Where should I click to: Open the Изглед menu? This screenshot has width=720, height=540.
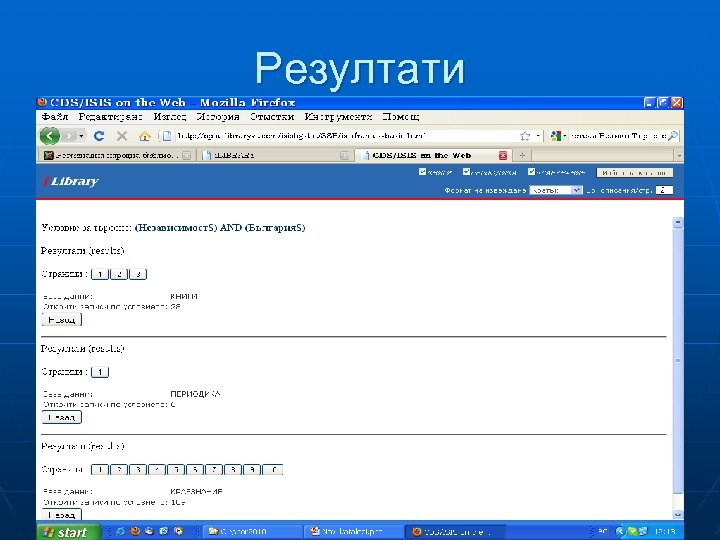coord(169,117)
